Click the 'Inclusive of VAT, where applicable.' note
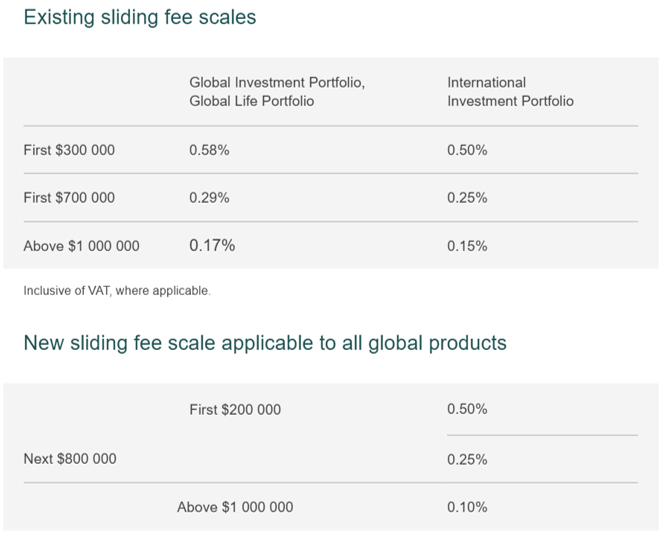This screenshot has width=672, height=544. coord(117,291)
